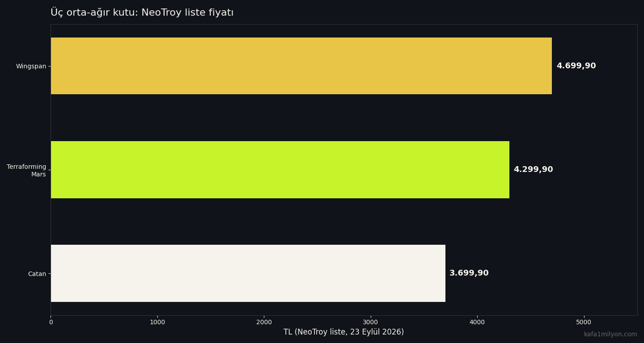Click the white Catan bar

point(248,273)
